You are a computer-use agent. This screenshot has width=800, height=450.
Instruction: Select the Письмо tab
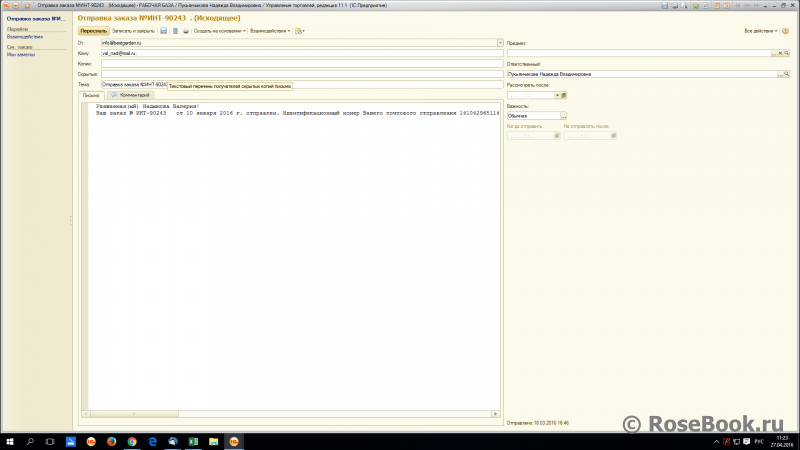tap(91, 95)
